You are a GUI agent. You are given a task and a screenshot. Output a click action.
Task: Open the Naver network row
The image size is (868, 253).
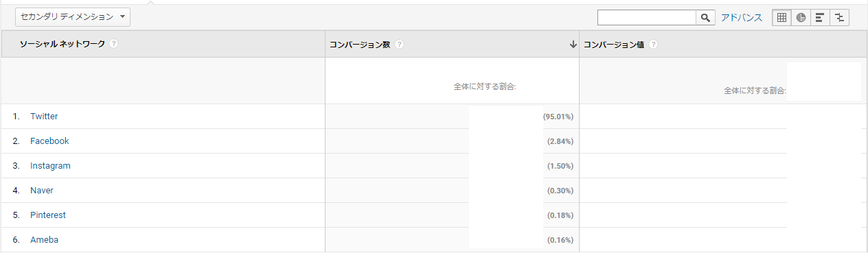pos(42,191)
